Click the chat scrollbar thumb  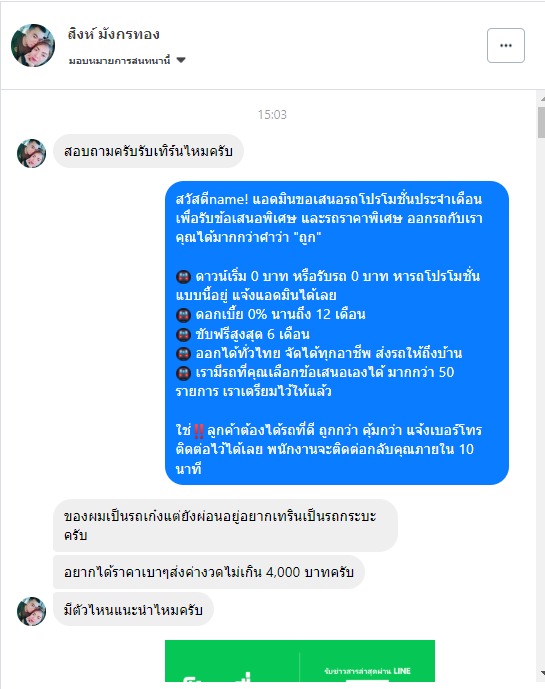coord(541,123)
